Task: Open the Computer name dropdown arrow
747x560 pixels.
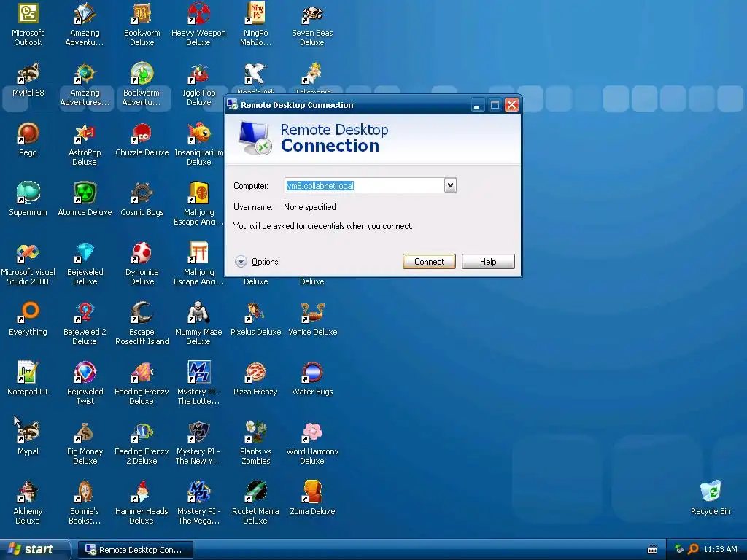Action: click(450, 185)
